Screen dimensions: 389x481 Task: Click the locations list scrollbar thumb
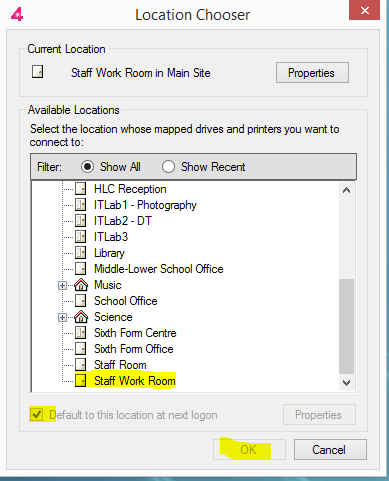click(347, 326)
